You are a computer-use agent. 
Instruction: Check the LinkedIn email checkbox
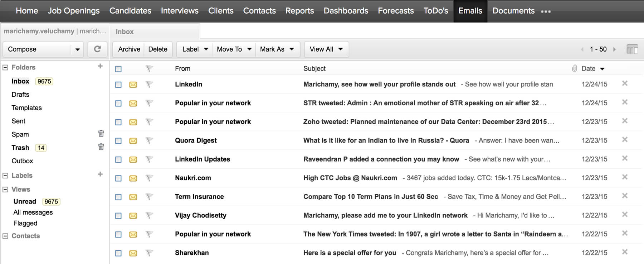[118, 85]
